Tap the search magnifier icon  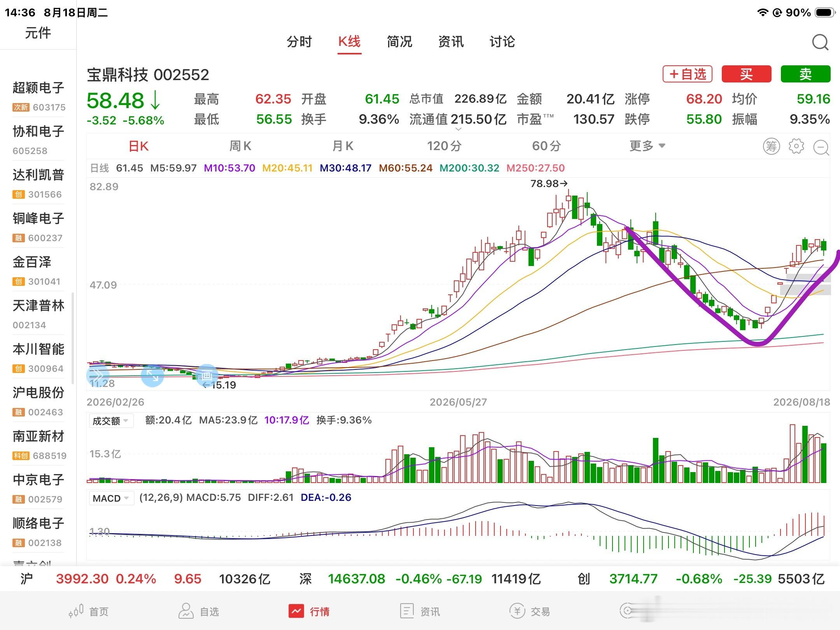coord(820,42)
